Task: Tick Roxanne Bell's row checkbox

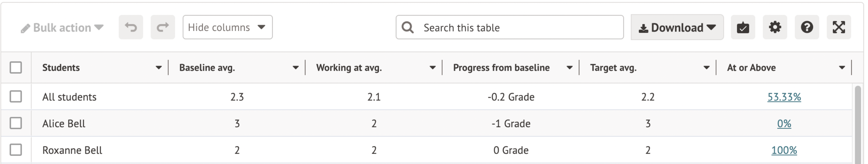Action: [16, 150]
